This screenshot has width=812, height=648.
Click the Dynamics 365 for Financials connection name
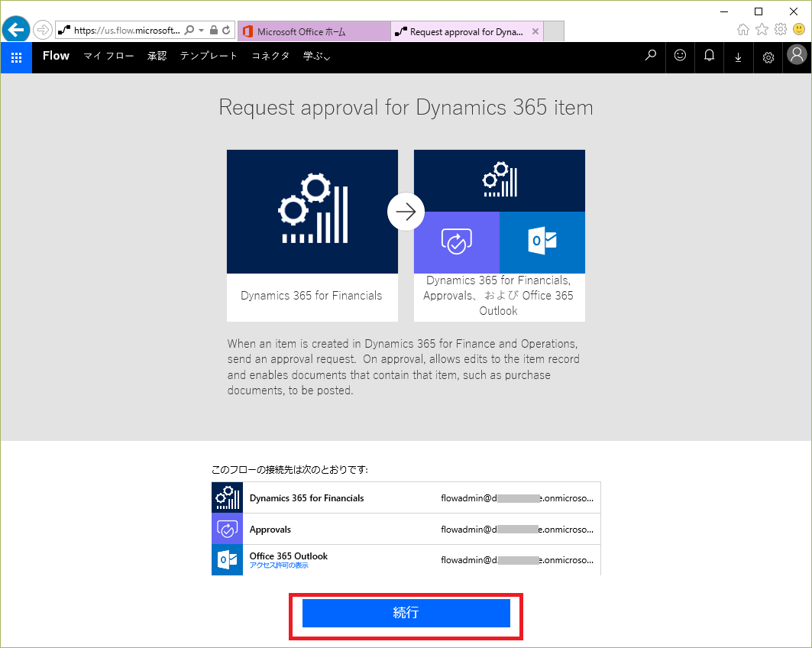(x=306, y=498)
